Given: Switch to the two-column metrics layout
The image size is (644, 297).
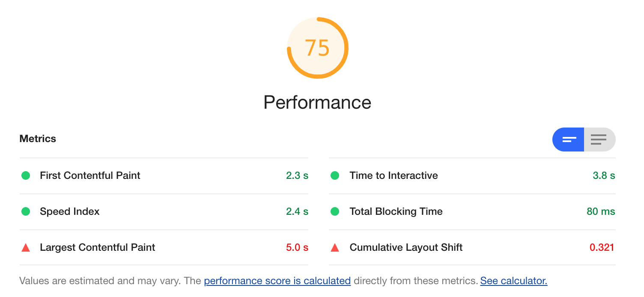Looking at the screenshot, I should pos(568,139).
